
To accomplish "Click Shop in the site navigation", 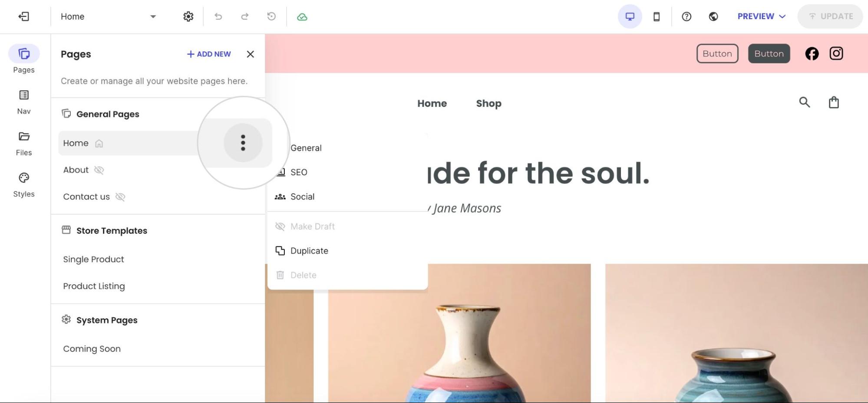I will [x=488, y=103].
